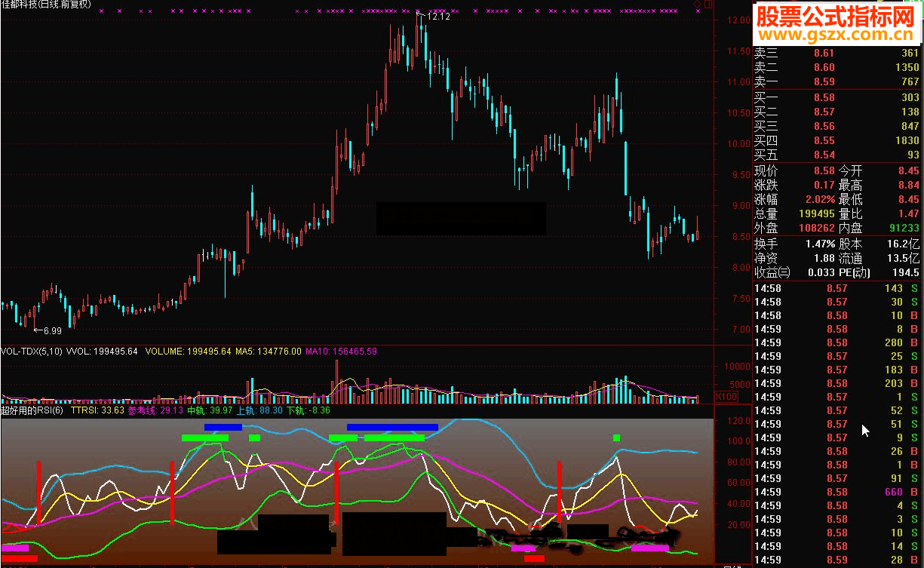Click the 外盘 108262 field
Screen dimensions: 924x568
tap(795, 228)
